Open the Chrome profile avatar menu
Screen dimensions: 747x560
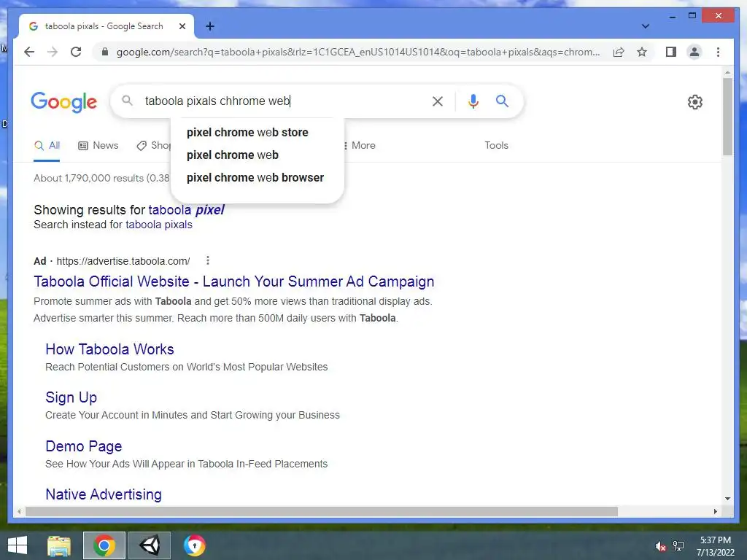tap(694, 52)
